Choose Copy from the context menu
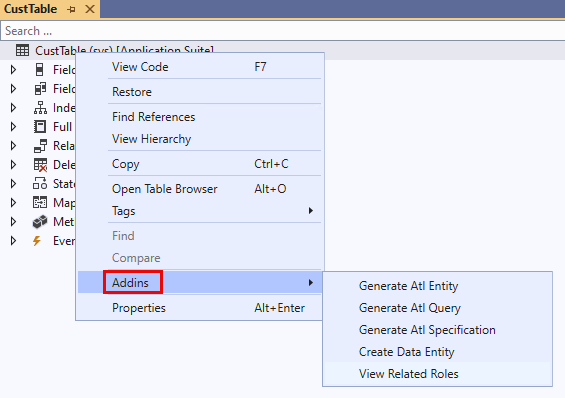Image resolution: width=565 pixels, height=398 pixels. click(200, 164)
